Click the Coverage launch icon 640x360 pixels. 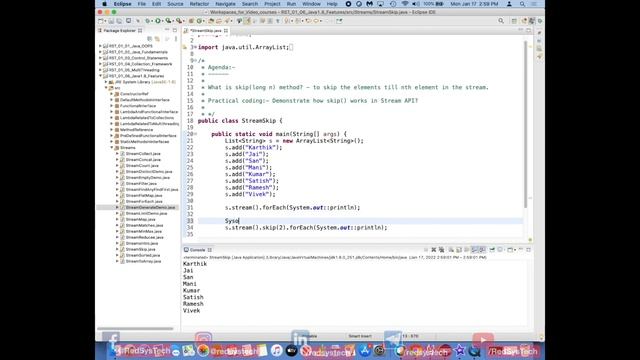click(168, 21)
